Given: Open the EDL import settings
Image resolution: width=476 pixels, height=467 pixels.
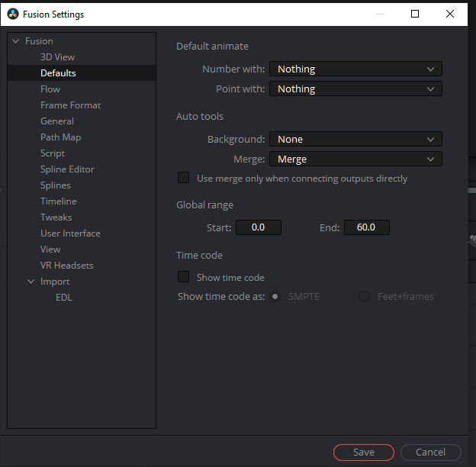Looking at the screenshot, I should (64, 298).
